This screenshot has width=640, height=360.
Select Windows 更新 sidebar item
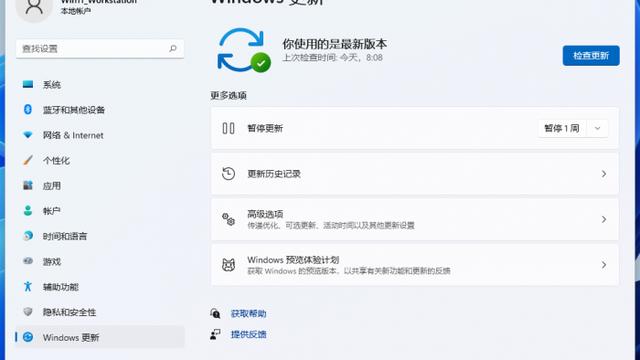coord(100,337)
